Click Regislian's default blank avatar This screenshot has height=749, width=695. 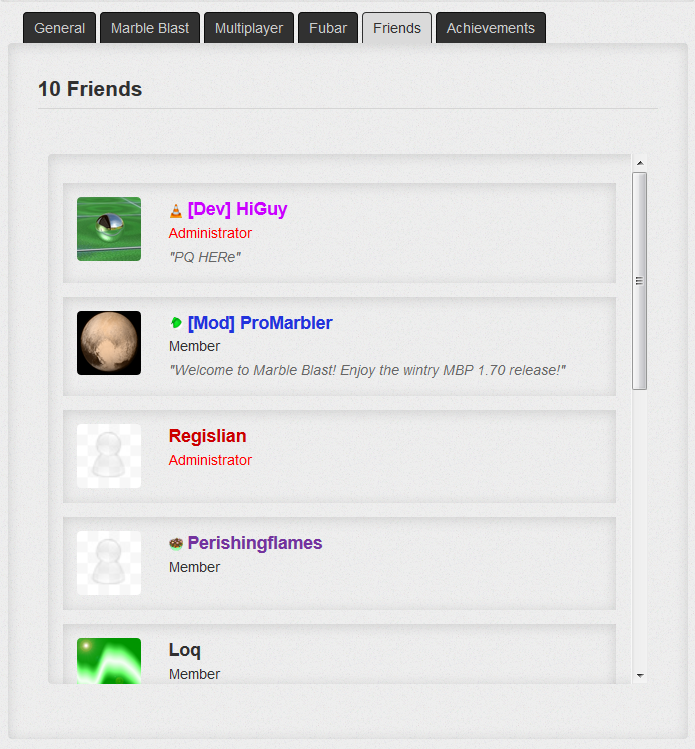tap(109, 456)
